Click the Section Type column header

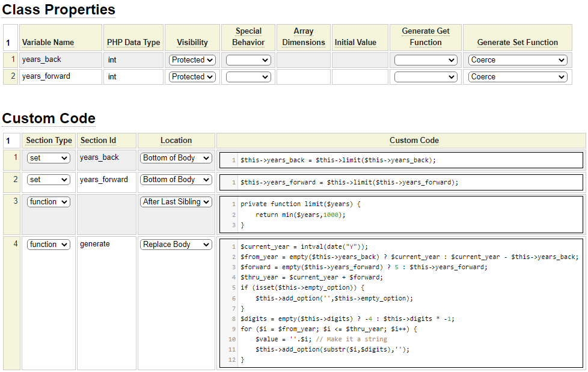pos(49,141)
